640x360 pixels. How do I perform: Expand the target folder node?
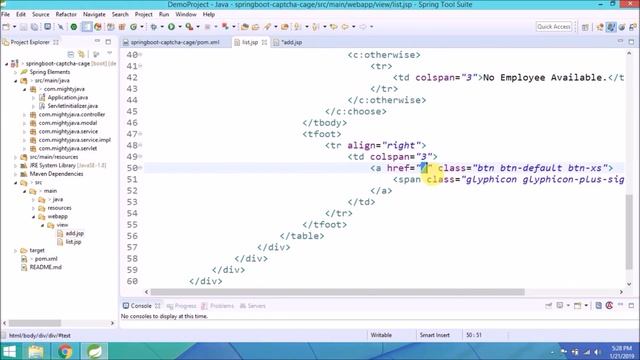[16, 251]
